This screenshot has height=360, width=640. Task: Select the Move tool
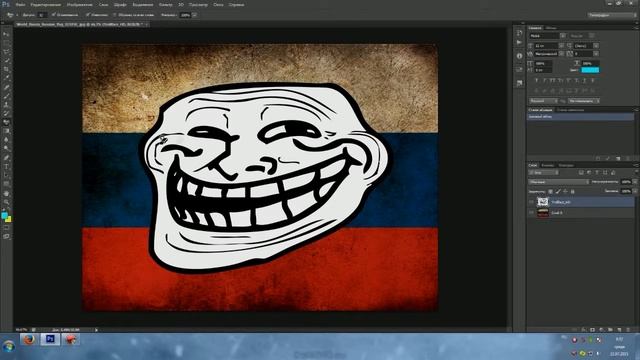6,34
